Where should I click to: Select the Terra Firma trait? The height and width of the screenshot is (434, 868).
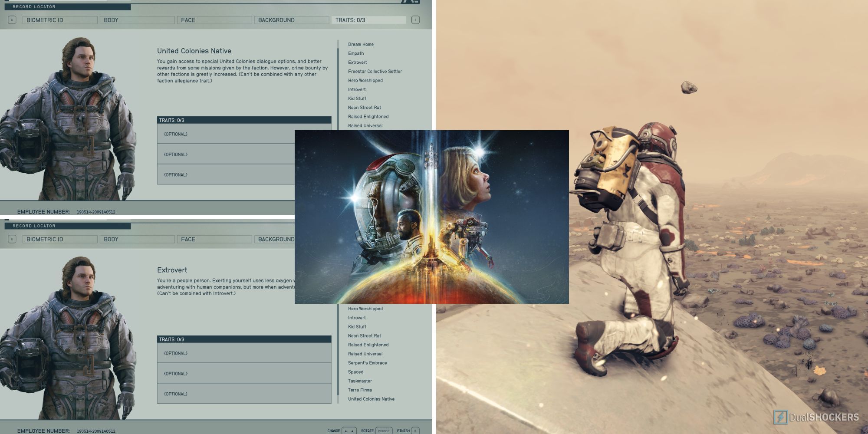pyautogui.click(x=360, y=390)
